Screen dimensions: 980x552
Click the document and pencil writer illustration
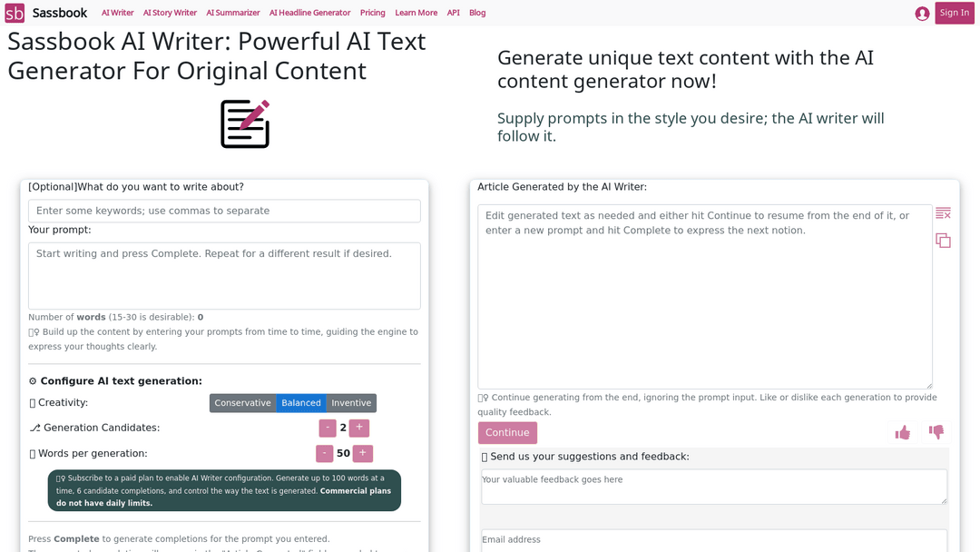pyautogui.click(x=245, y=123)
